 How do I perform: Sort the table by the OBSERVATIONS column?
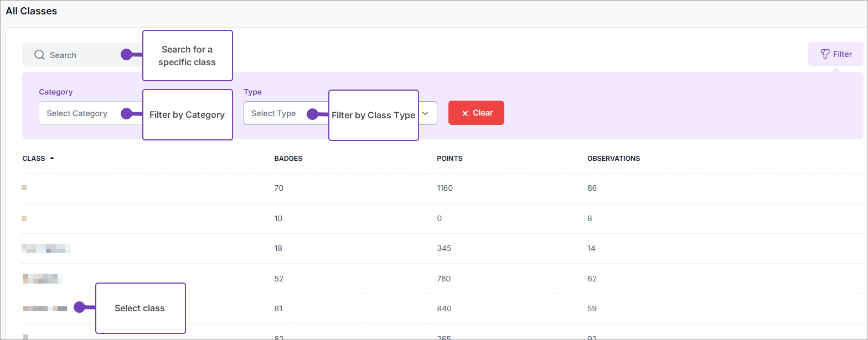pos(613,159)
